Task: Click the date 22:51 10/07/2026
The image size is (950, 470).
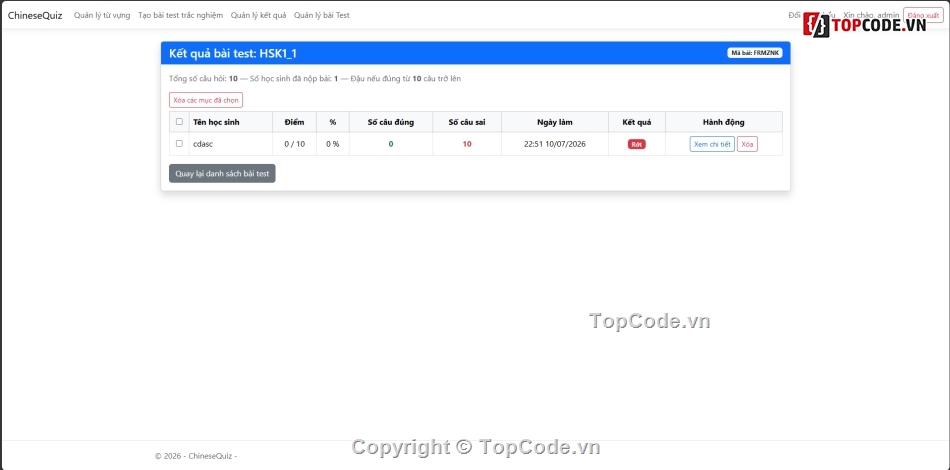Action: click(x=555, y=144)
